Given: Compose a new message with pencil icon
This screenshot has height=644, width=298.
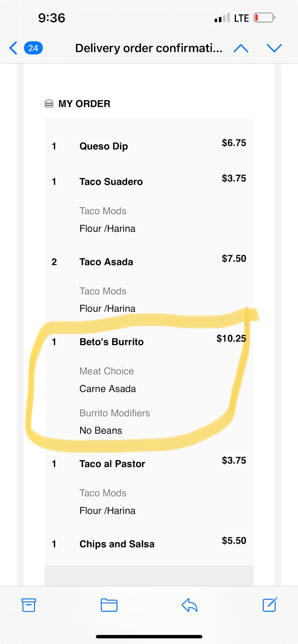Looking at the screenshot, I should (270, 605).
